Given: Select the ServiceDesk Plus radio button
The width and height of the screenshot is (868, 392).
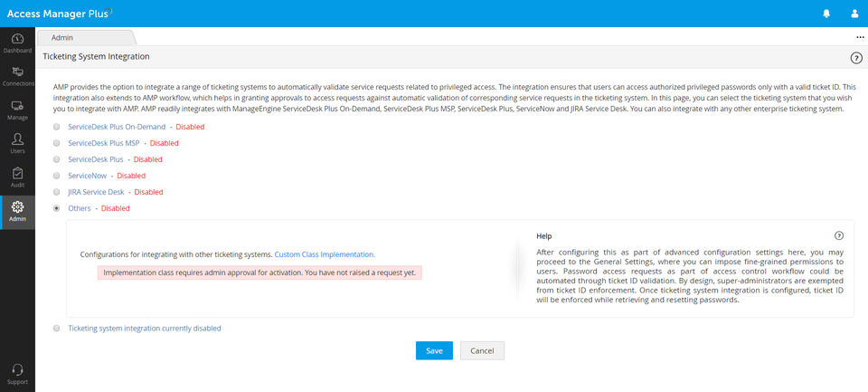Looking at the screenshot, I should click(56, 159).
